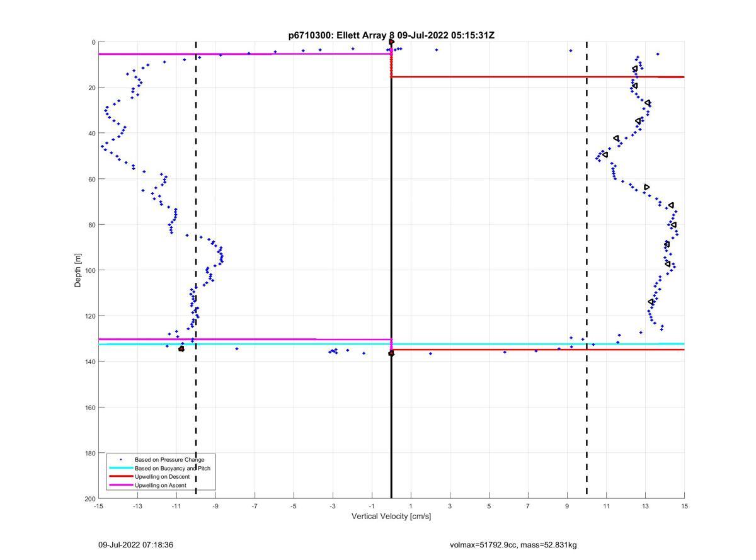Click the x-axis tick label positive 1

click(x=411, y=506)
